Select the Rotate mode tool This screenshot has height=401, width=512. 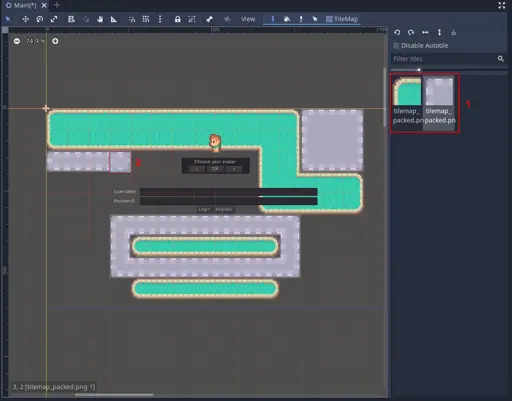(40, 19)
